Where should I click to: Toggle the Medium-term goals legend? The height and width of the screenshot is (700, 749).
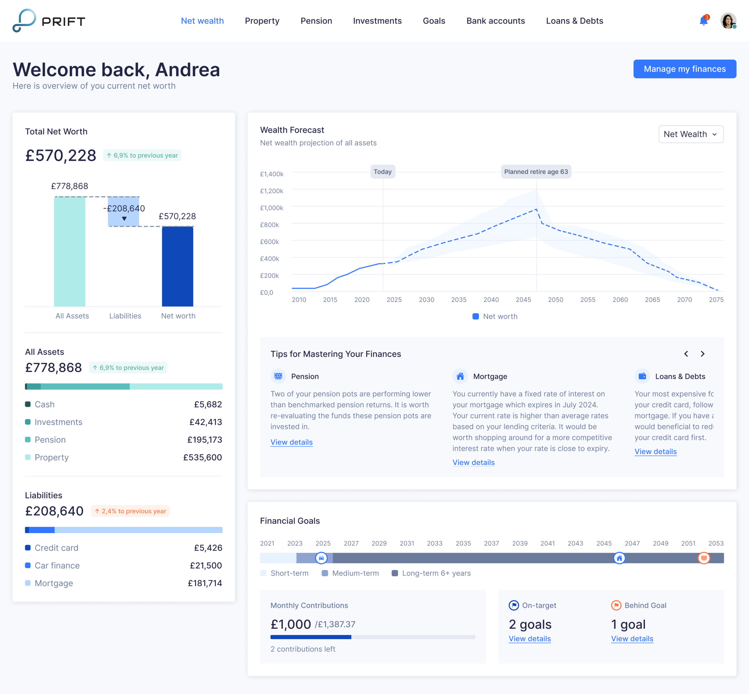350,573
